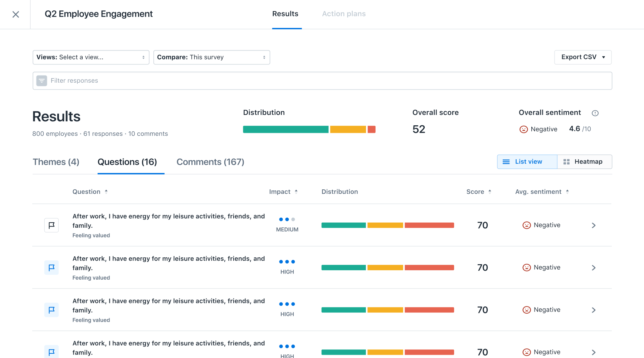Flag the first 'After work' question
The image size is (644, 358).
click(x=52, y=225)
